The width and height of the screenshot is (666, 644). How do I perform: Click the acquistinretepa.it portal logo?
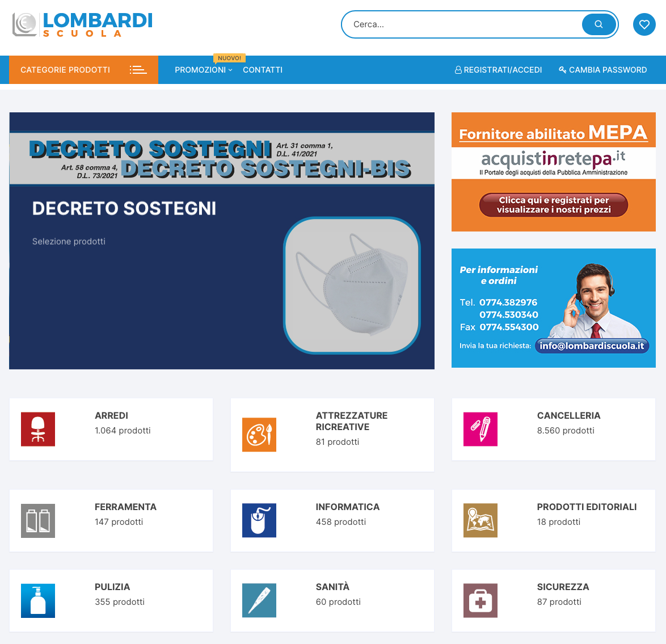tap(554, 163)
